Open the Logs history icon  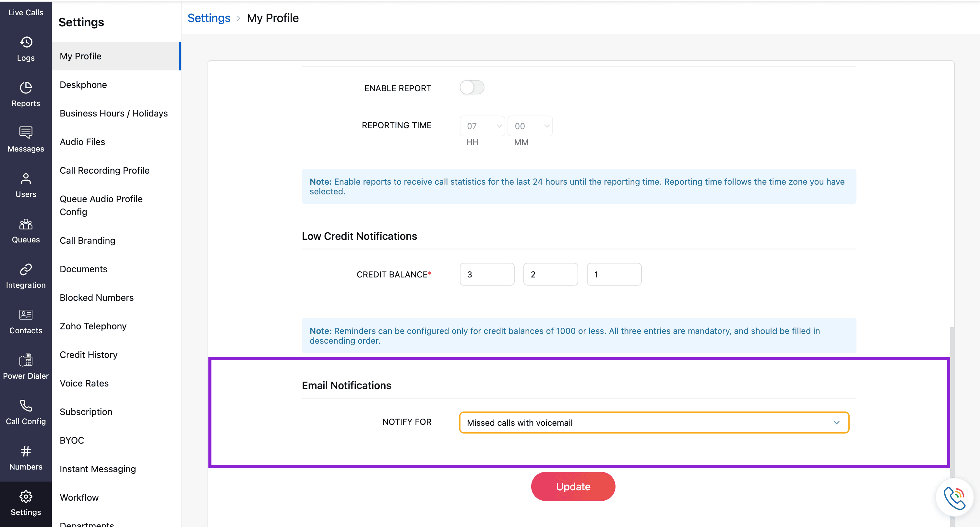coord(26,42)
